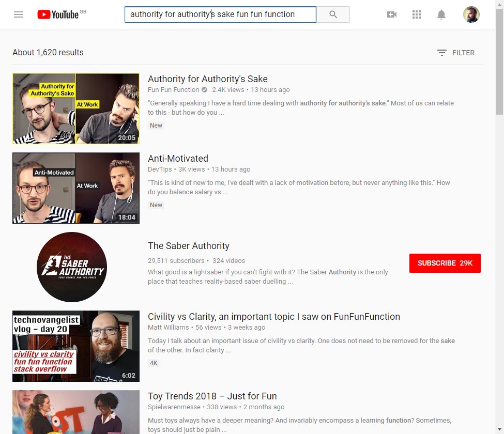Open the Toy Trends 2018 thumbnail
Screen dimensions: 504x434
pos(76,412)
